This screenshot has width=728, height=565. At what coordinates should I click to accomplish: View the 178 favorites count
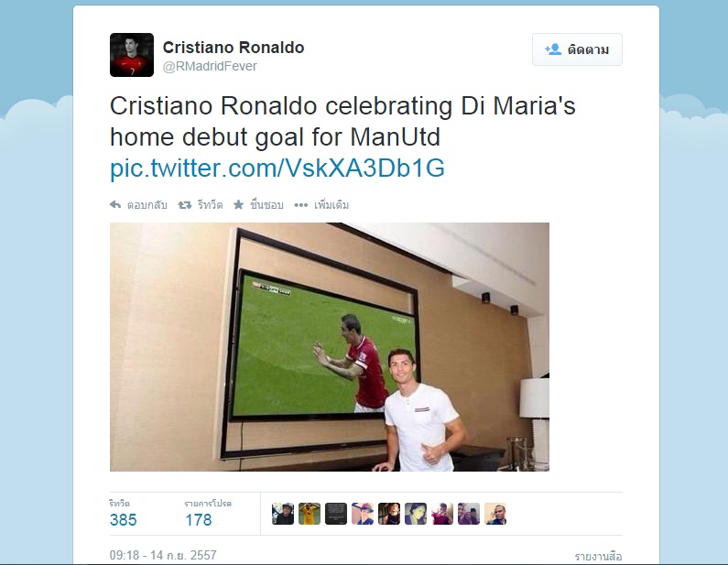coord(199,520)
